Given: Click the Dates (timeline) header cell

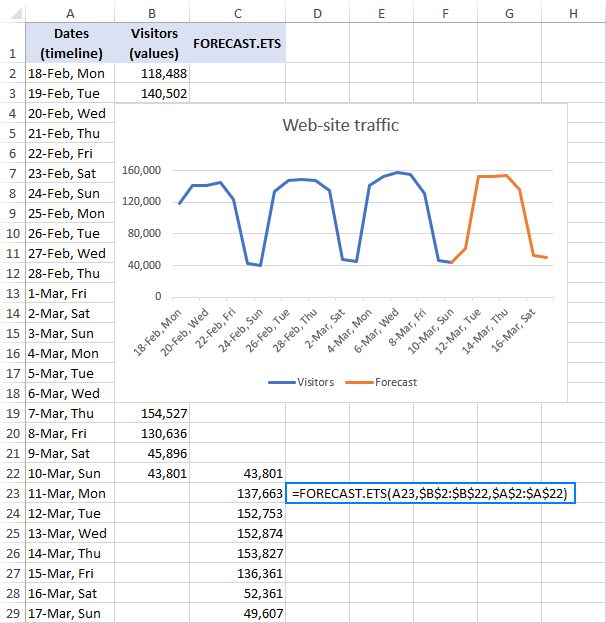Looking at the screenshot, I should point(70,43).
